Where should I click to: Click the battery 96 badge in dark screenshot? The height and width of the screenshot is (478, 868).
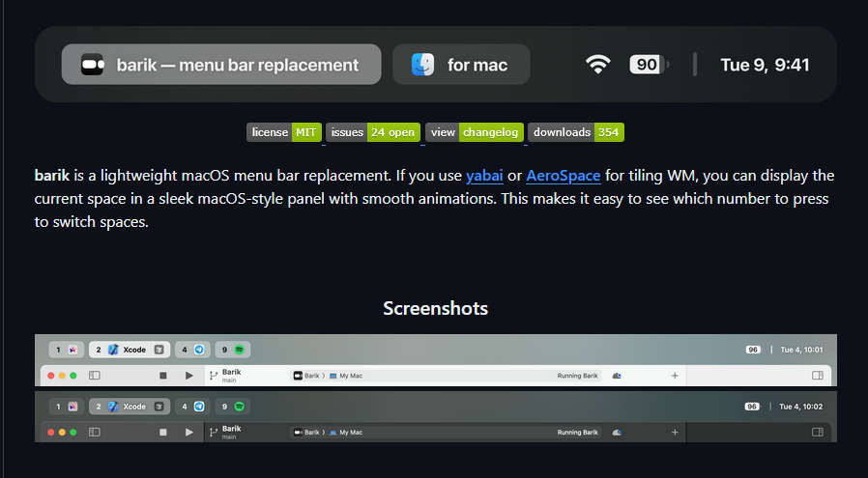tap(752, 407)
